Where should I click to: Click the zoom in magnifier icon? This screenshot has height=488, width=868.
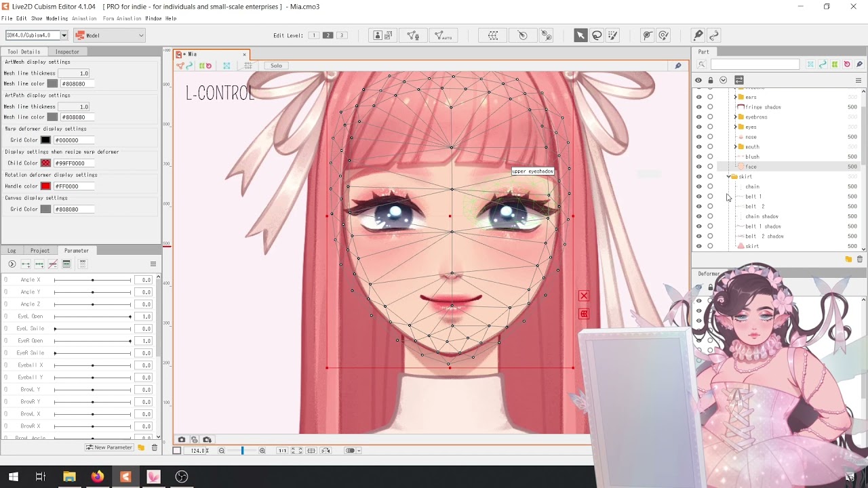262,451
